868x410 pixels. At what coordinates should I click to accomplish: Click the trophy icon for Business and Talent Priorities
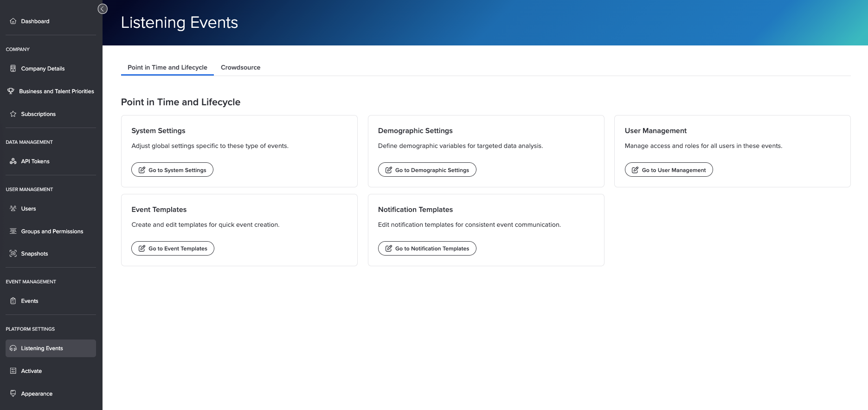(x=11, y=91)
